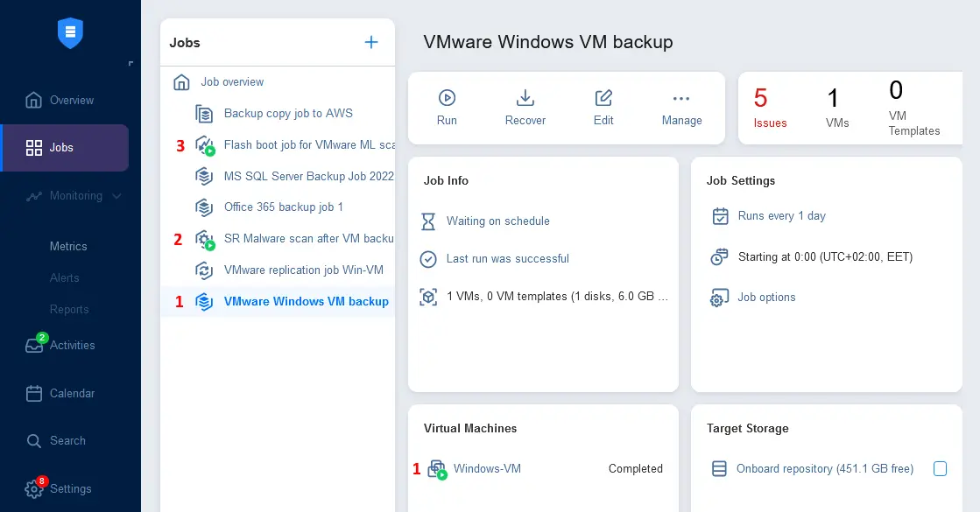Click the 1 VMs counter
980x512 pixels.
tap(837, 108)
